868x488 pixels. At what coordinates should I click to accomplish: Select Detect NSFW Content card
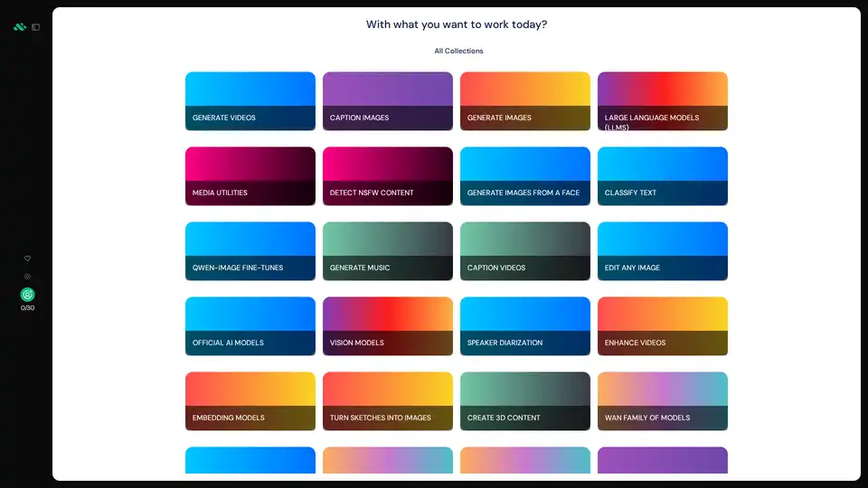point(388,176)
